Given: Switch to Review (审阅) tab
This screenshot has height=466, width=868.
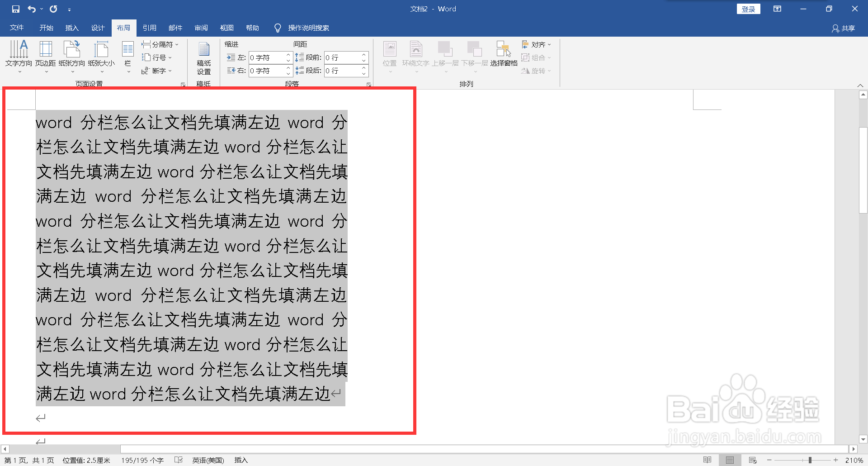Looking at the screenshot, I should pyautogui.click(x=201, y=28).
